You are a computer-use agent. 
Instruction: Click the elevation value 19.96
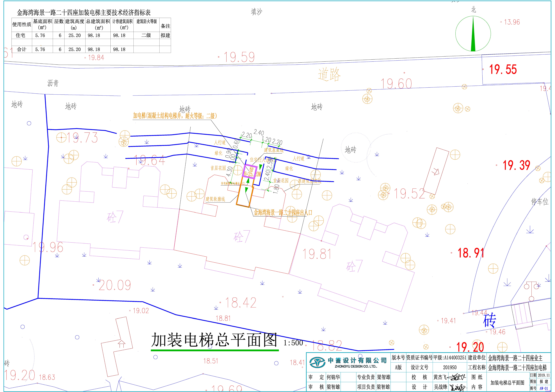[x=48, y=247]
